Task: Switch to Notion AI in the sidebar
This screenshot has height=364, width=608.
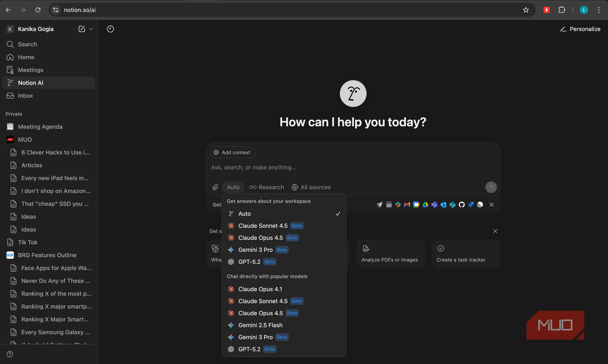Action: coord(31,83)
